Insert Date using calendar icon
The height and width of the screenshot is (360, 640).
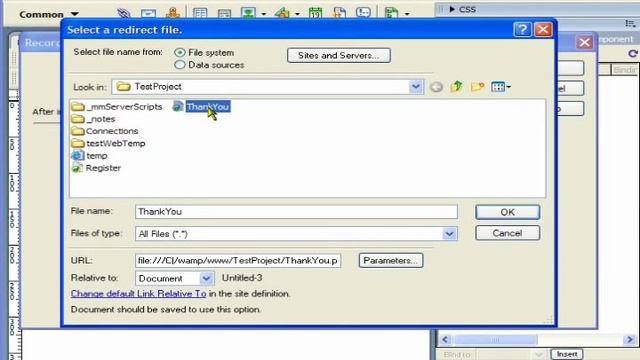[x=315, y=13]
